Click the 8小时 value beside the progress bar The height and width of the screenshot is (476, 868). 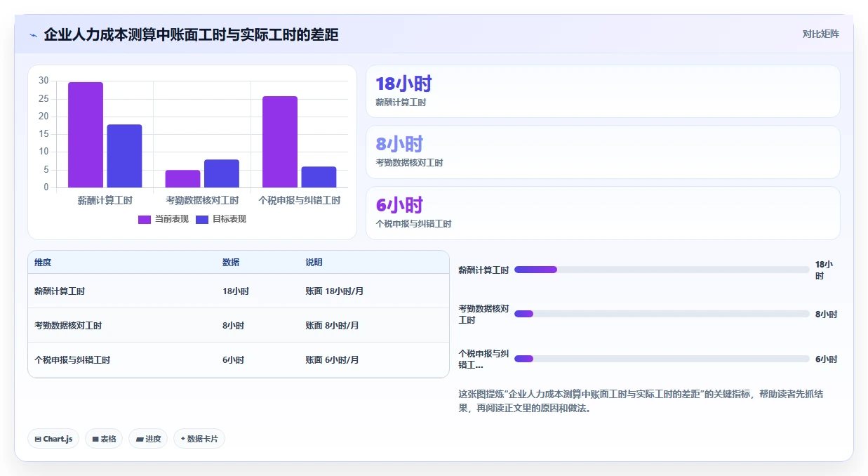coord(826,315)
